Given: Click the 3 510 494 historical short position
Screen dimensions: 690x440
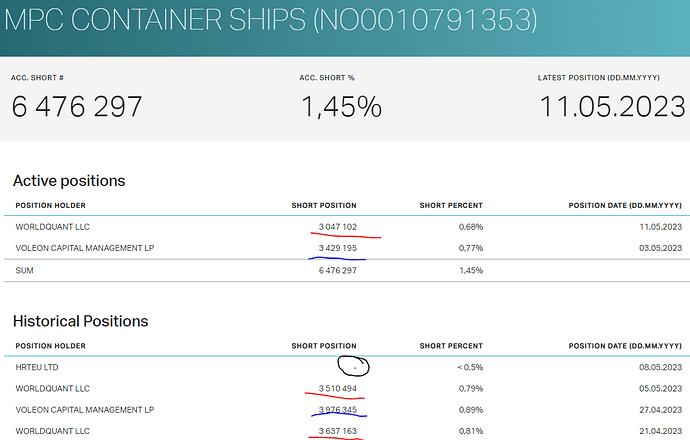Looking at the screenshot, I should [338, 389].
